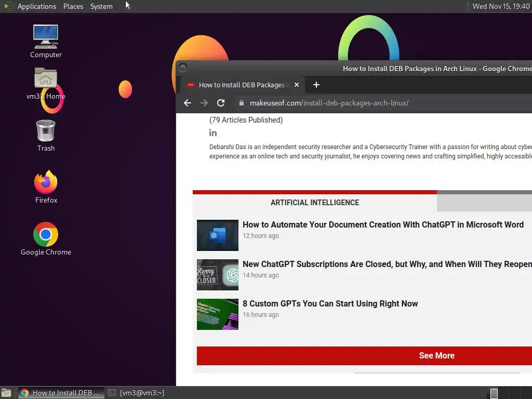This screenshot has height=399, width=532.
Task: Click the 14 hours ago timestamp
Action: [261, 275]
